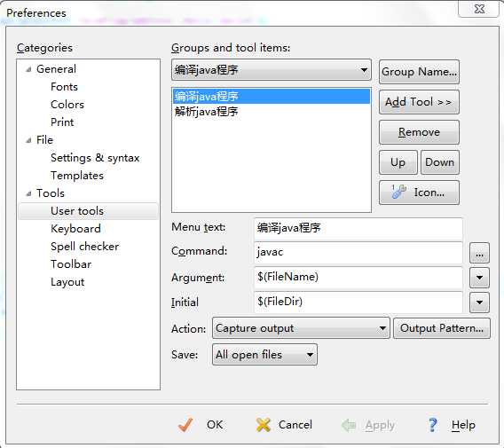Select User tools category
Screen dimensions: 504x448
pos(88,211)
